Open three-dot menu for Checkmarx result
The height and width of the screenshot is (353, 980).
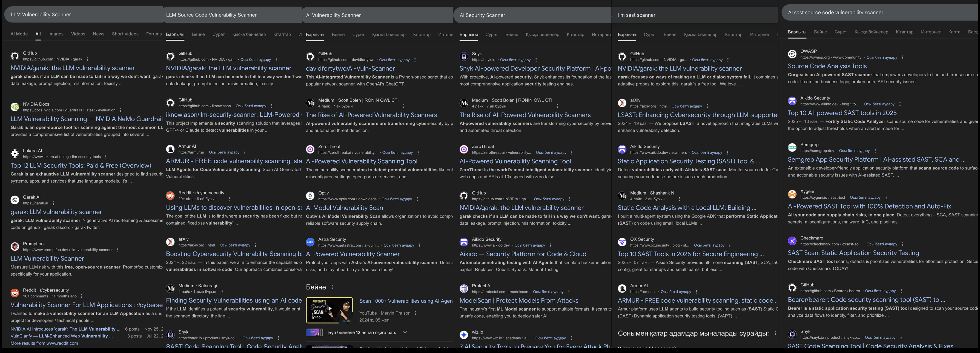pos(902,244)
